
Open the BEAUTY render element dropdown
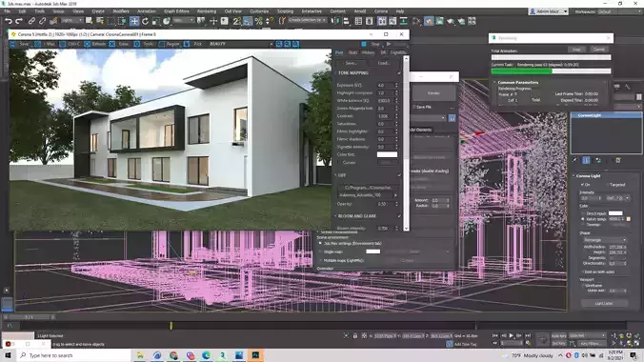pyautogui.click(x=241, y=44)
